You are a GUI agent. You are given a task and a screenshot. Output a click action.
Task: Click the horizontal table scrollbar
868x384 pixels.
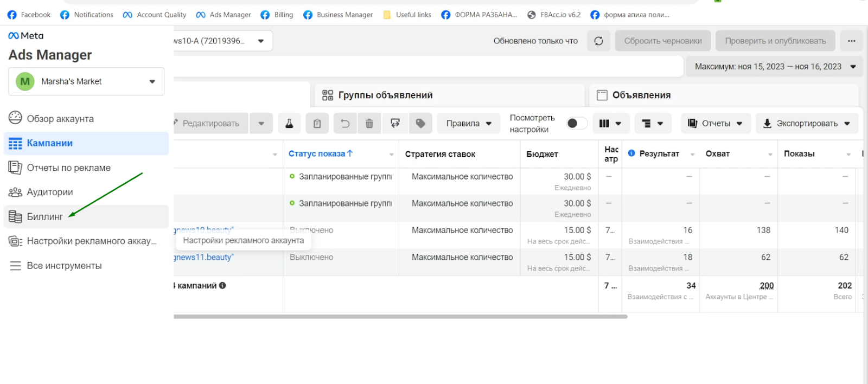click(400, 316)
